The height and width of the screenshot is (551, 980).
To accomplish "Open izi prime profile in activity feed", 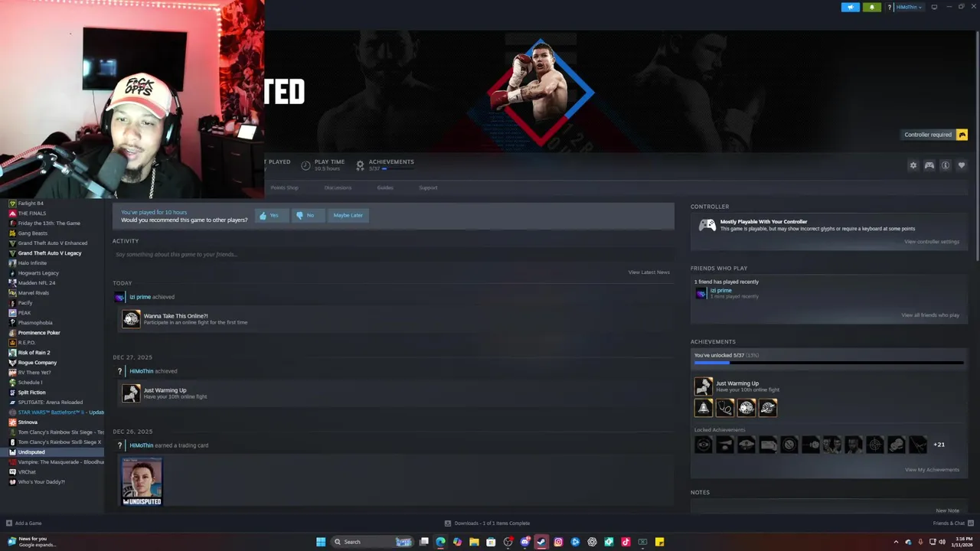I will 139,297.
